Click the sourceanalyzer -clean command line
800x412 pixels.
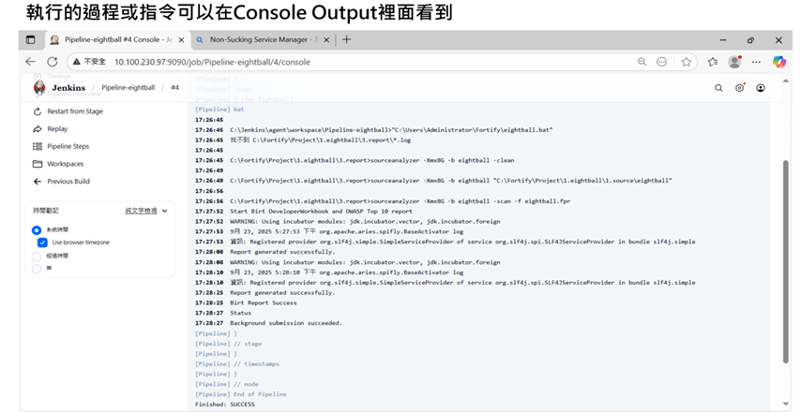[x=372, y=160]
